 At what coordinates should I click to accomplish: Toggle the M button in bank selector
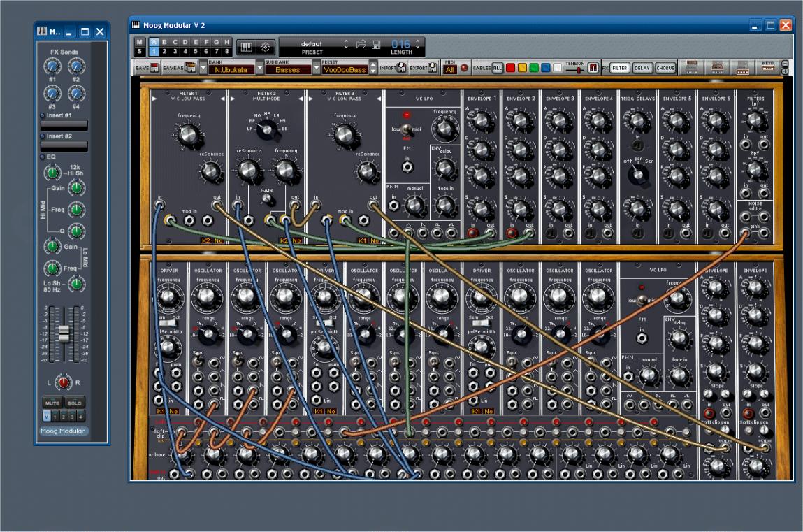click(139, 42)
